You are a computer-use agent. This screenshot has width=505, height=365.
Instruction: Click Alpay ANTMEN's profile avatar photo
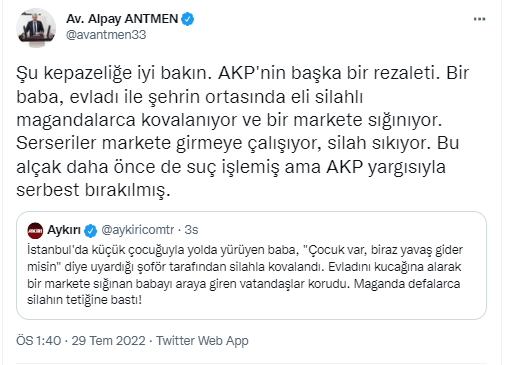pos(36,28)
